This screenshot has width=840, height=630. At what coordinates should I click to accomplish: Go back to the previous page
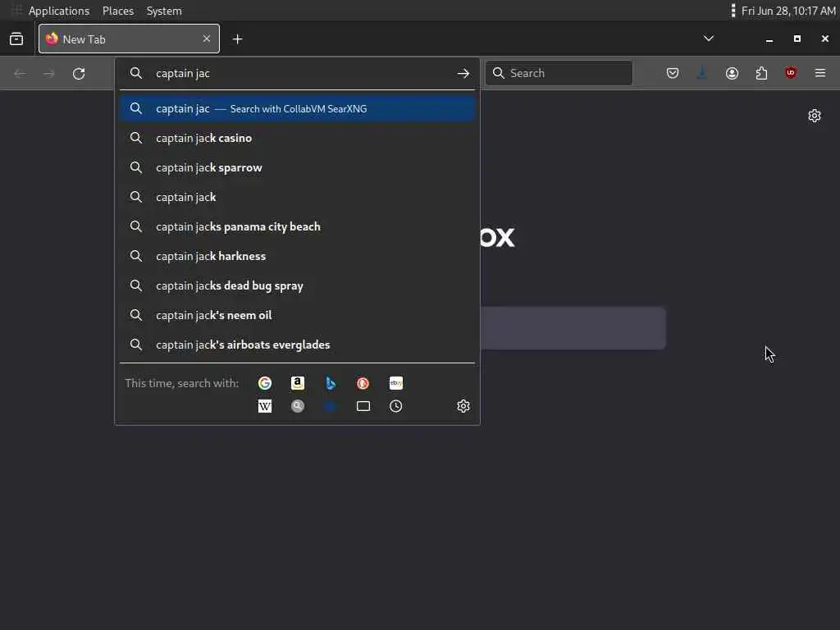click(20, 73)
